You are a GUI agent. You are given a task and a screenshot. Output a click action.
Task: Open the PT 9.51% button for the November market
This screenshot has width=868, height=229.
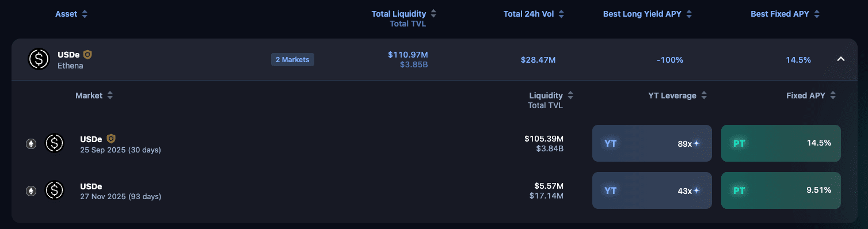click(x=781, y=190)
